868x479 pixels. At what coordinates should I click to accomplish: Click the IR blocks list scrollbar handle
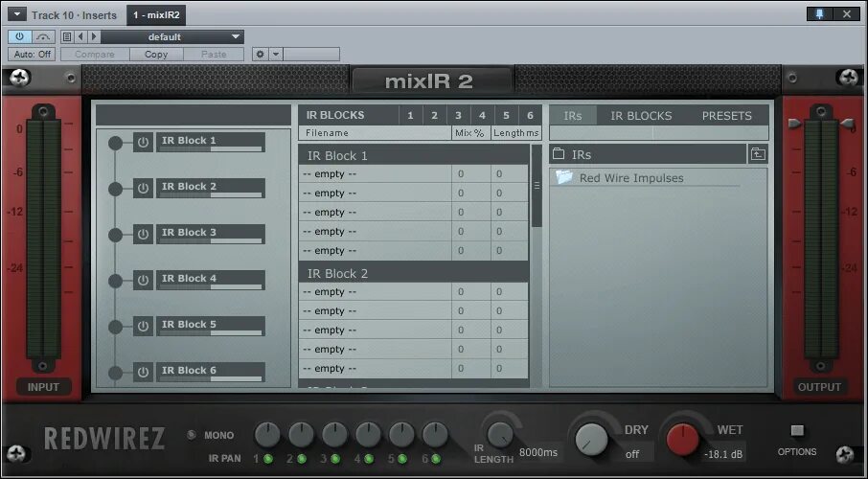pyautogui.click(x=537, y=186)
